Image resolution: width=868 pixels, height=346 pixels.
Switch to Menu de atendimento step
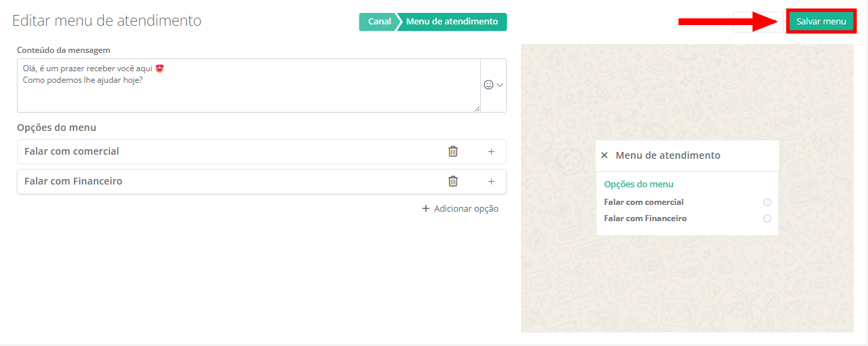(x=452, y=22)
